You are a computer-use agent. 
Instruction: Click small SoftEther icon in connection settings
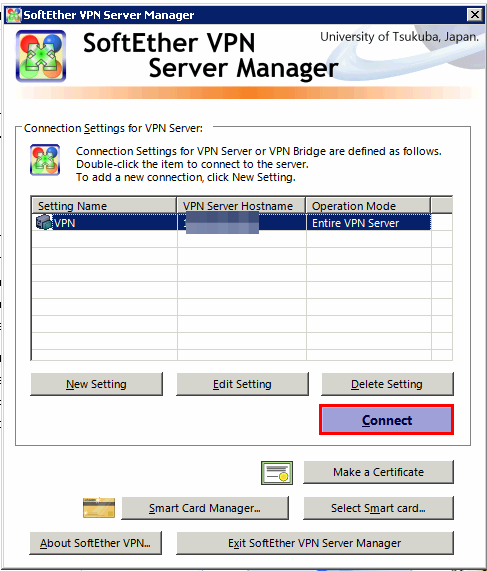pos(45,160)
